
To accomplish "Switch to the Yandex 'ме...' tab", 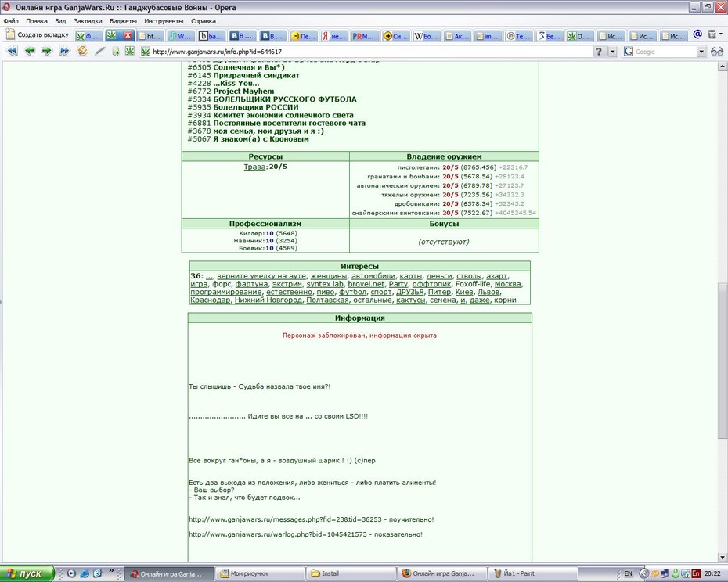I will click(333, 36).
